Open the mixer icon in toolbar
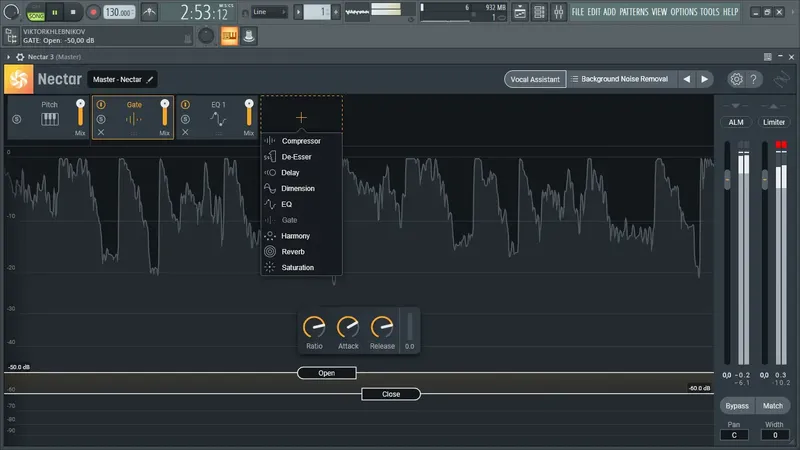The height and width of the screenshot is (450, 800). pyautogui.click(x=559, y=12)
